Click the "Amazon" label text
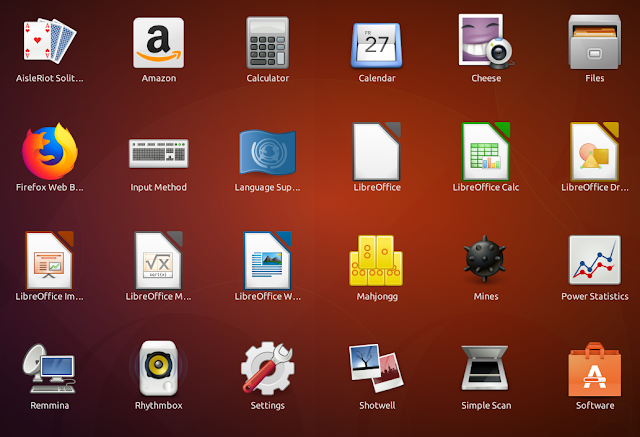 pyautogui.click(x=159, y=78)
